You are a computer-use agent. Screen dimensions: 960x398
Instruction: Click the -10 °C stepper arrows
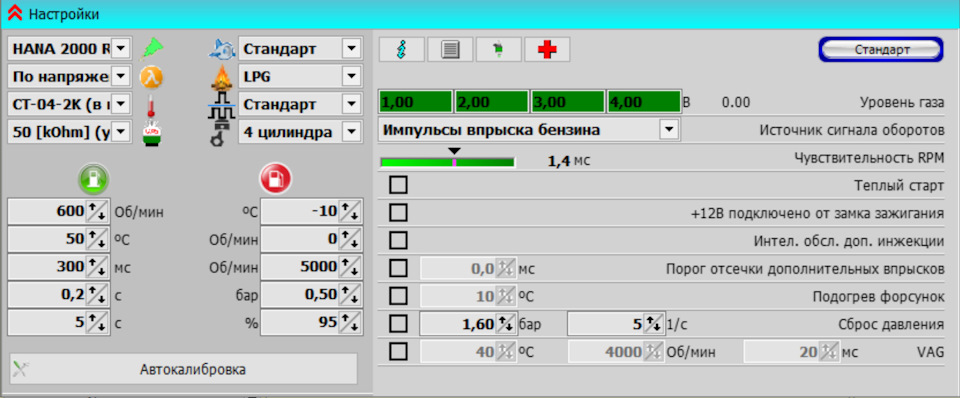point(349,212)
